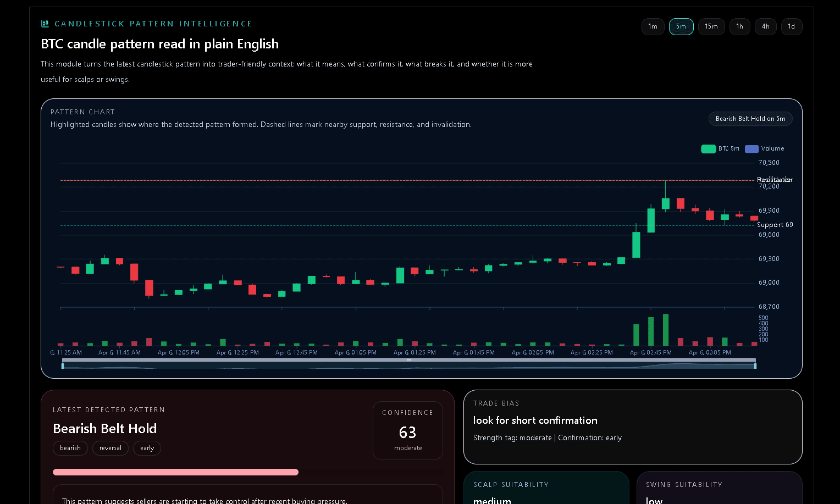Image resolution: width=840 pixels, height=504 pixels.
Task: Switch to the 1m timeframe
Action: (x=653, y=26)
